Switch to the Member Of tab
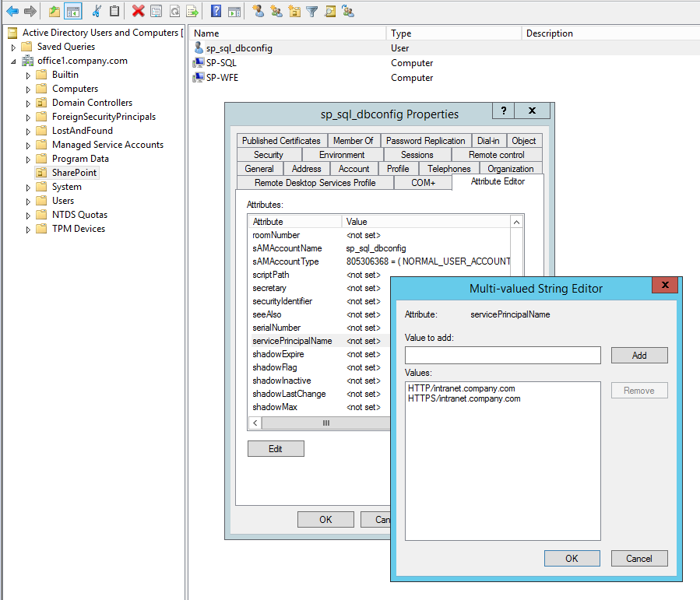 (x=354, y=141)
